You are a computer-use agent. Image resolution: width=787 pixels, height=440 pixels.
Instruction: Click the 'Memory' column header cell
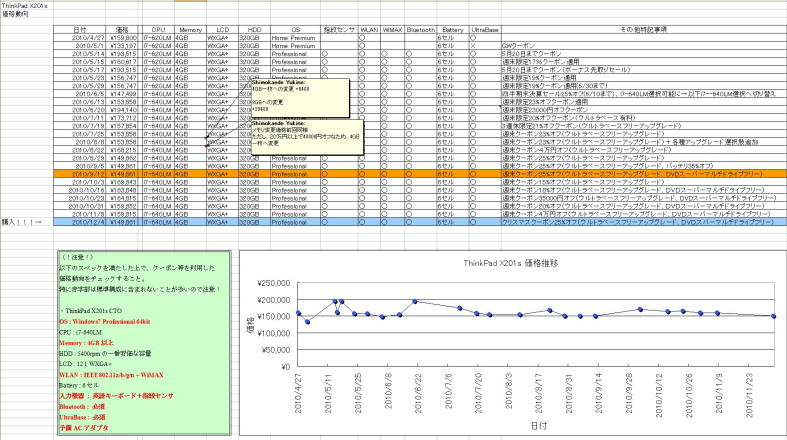tap(190, 30)
